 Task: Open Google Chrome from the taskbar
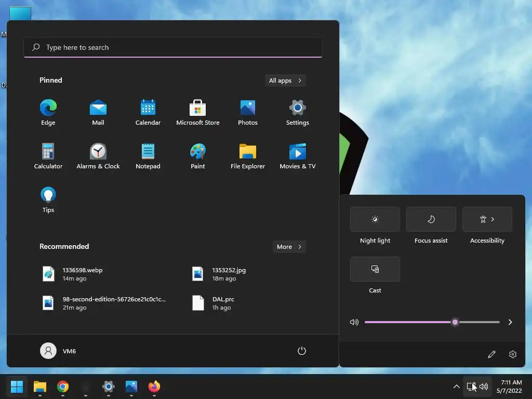63,387
